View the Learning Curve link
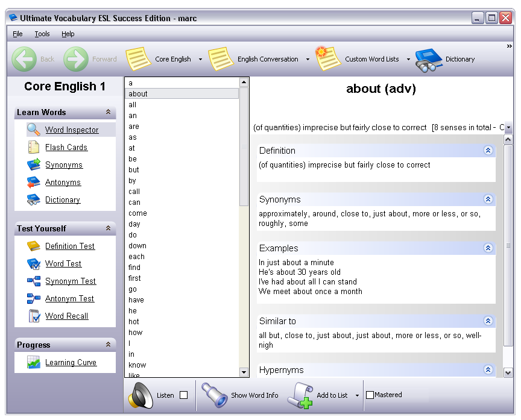 [x=71, y=362]
